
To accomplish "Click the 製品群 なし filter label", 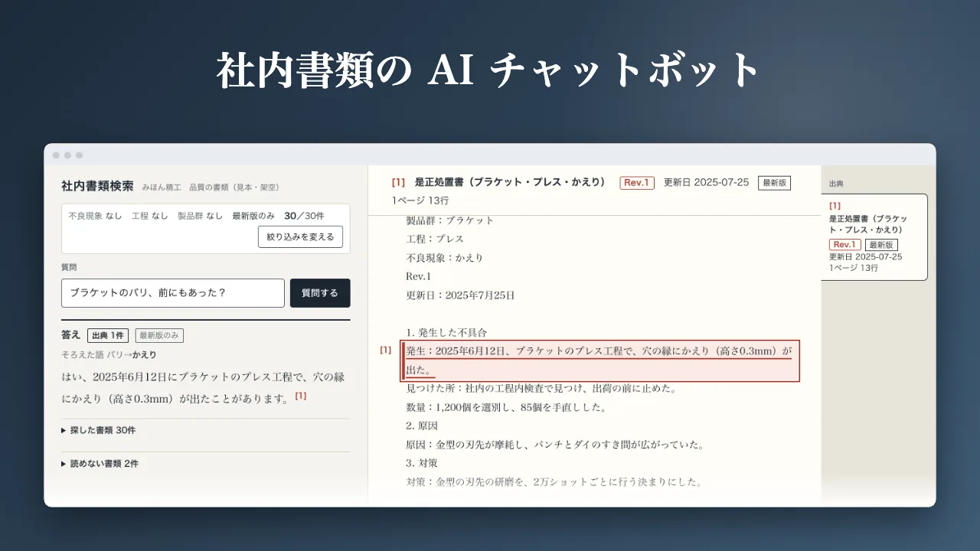I will coord(200,216).
